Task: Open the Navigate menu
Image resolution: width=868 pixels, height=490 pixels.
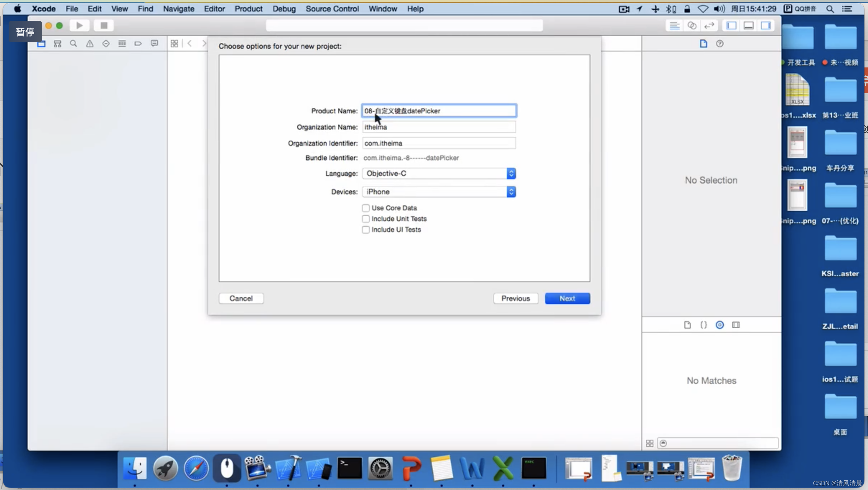Action: pos(178,9)
